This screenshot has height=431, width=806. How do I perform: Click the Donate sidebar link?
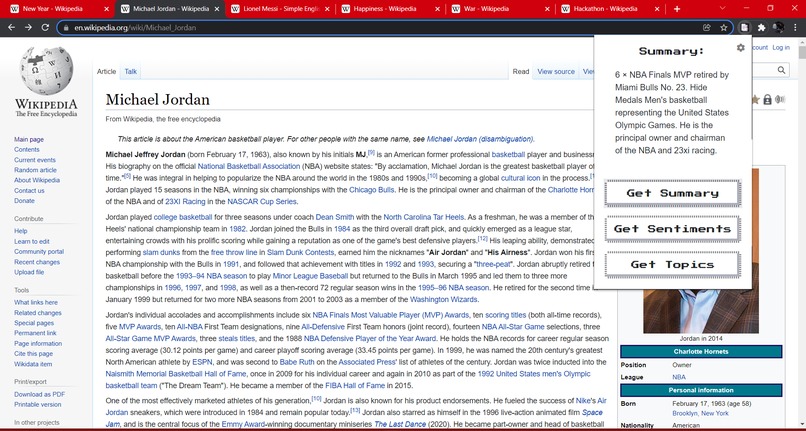tap(24, 201)
